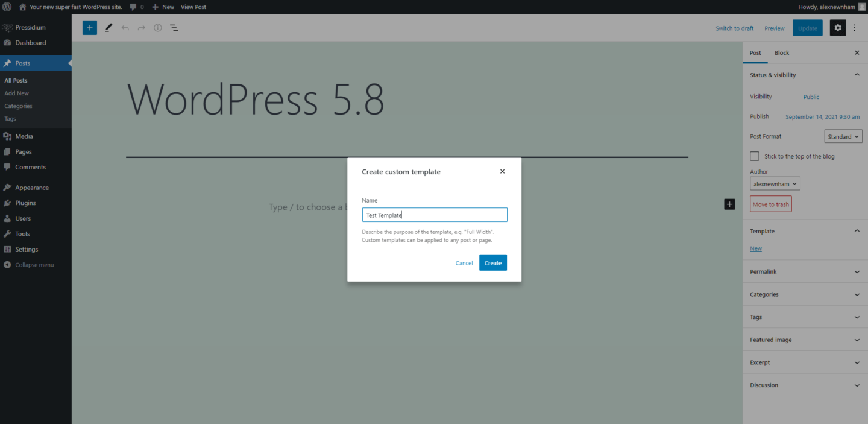This screenshot has width=868, height=424.
Task: Click the Preview button
Action: [775, 28]
